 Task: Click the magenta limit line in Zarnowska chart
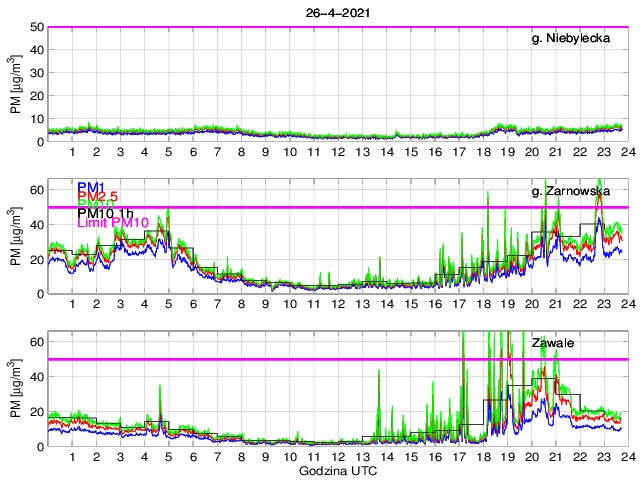coord(300,207)
